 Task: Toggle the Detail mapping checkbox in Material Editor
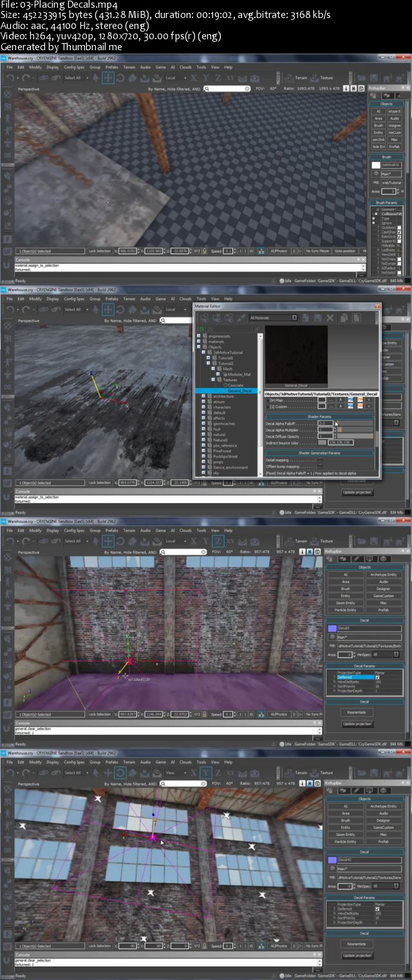(x=321, y=459)
